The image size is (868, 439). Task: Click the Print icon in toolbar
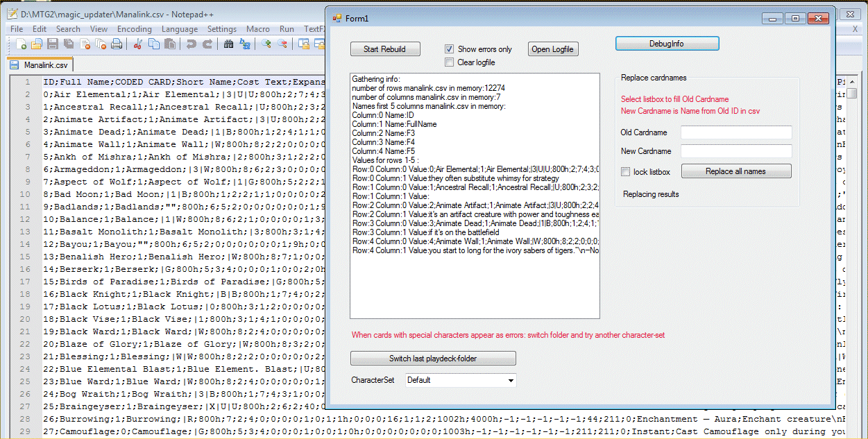[117, 44]
